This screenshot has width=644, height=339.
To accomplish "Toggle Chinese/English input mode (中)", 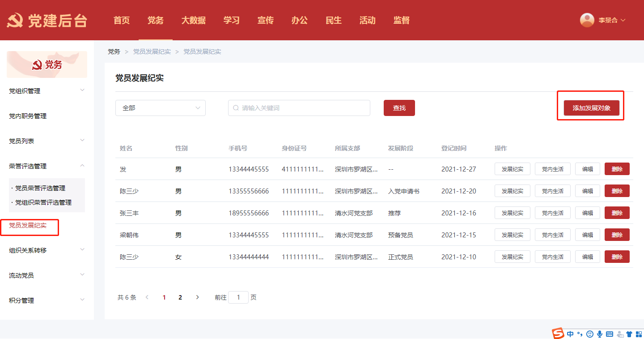I will tap(570, 334).
